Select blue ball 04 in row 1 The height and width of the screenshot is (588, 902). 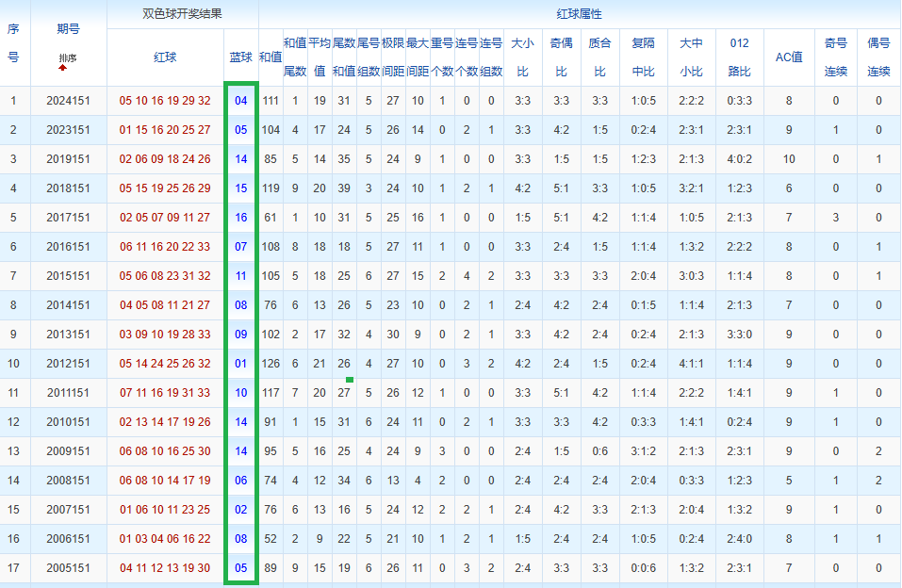coord(241,101)
